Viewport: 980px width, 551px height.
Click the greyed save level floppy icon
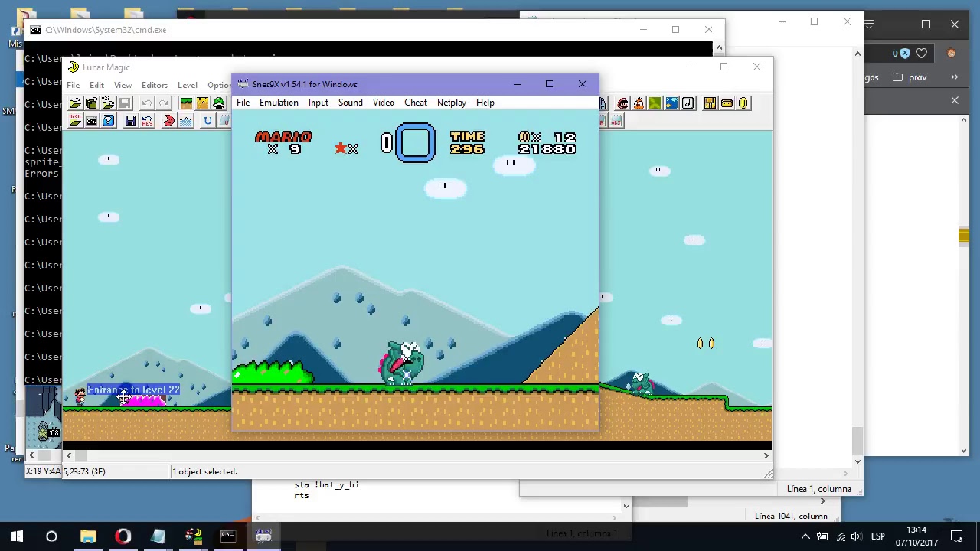125,103
